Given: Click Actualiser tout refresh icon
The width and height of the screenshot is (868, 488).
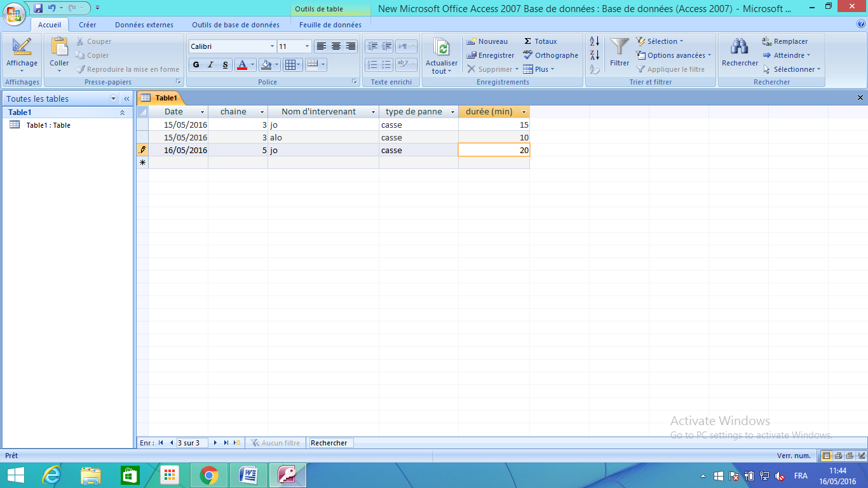Looking at the screenshot, I should (x=442, y=48).
